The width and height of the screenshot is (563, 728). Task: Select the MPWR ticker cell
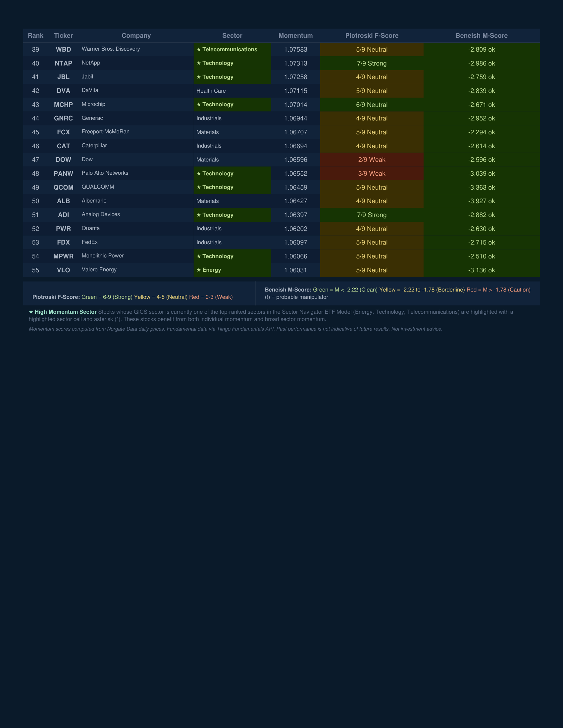(x=63, y=256)
